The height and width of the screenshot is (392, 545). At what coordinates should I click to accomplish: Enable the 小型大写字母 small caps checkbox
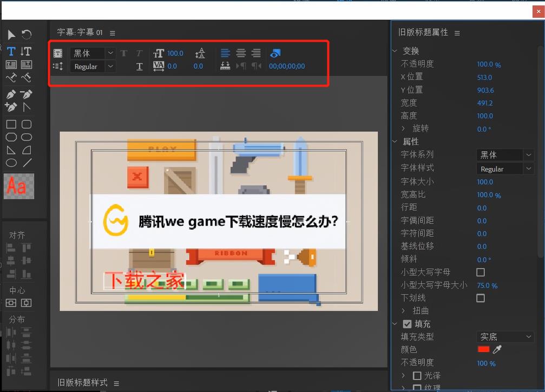click(481, 272)
